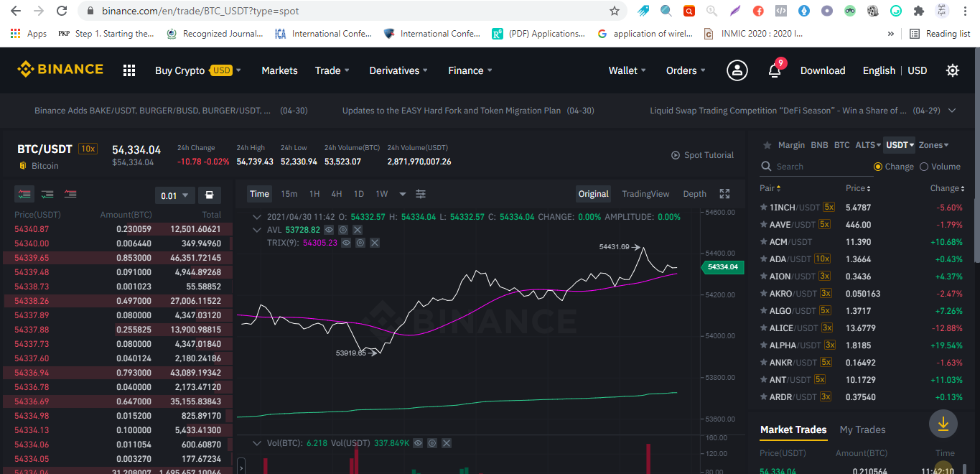Favorite the ALICE/USDT pair
Image resolution: width=980 pixels, height=474 pixels.
click(764, 328)
